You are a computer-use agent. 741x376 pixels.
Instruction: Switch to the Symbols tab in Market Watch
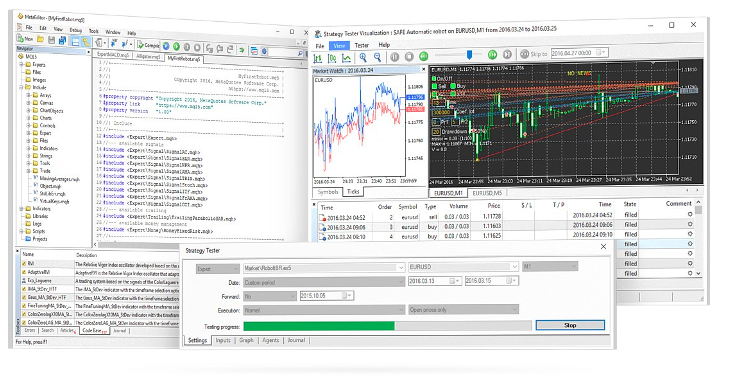(328, 192)
